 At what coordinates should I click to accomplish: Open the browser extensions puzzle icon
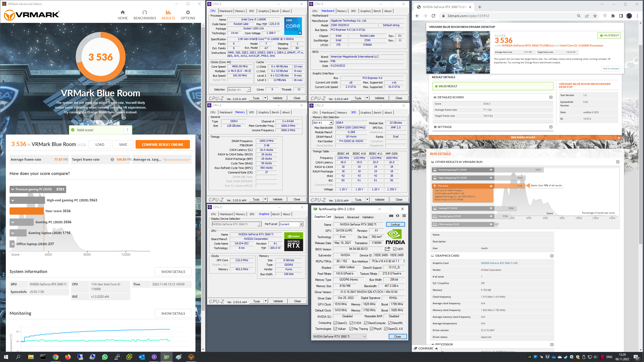tap(613, 16)
